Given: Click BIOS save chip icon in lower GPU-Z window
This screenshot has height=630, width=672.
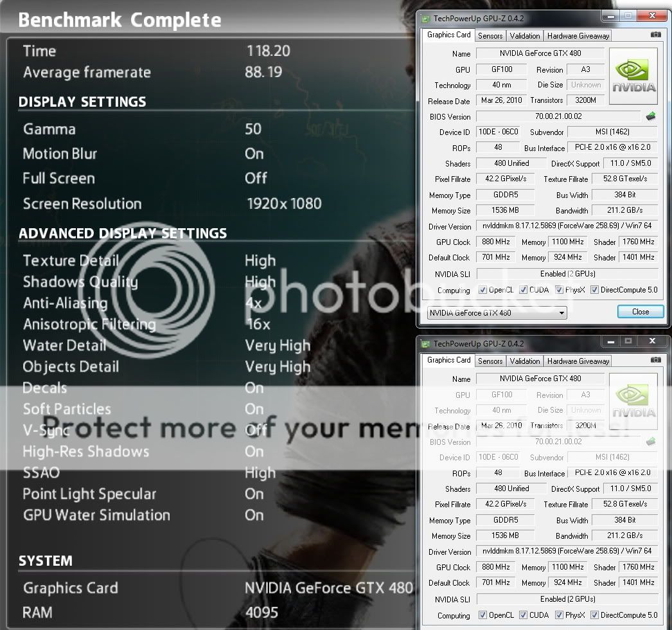Looking at the screenshot, I should pos(651,442).
